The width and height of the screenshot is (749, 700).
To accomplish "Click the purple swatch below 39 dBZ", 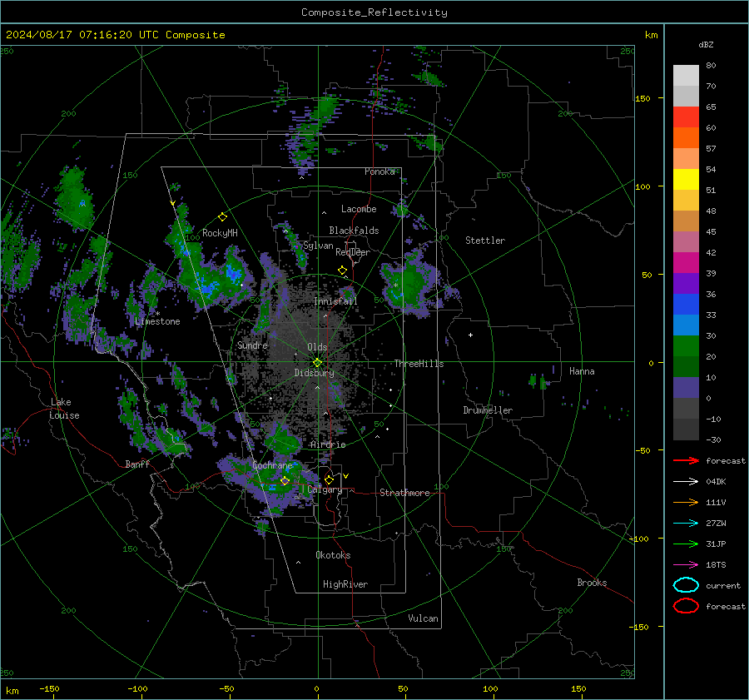I will click(686, 283).
